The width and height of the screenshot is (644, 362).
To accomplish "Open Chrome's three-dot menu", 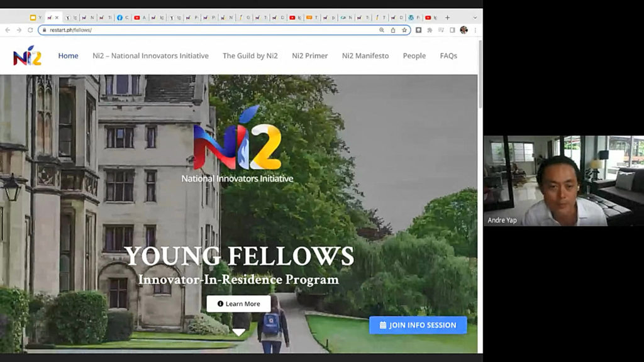I will [x=475, y=30].
